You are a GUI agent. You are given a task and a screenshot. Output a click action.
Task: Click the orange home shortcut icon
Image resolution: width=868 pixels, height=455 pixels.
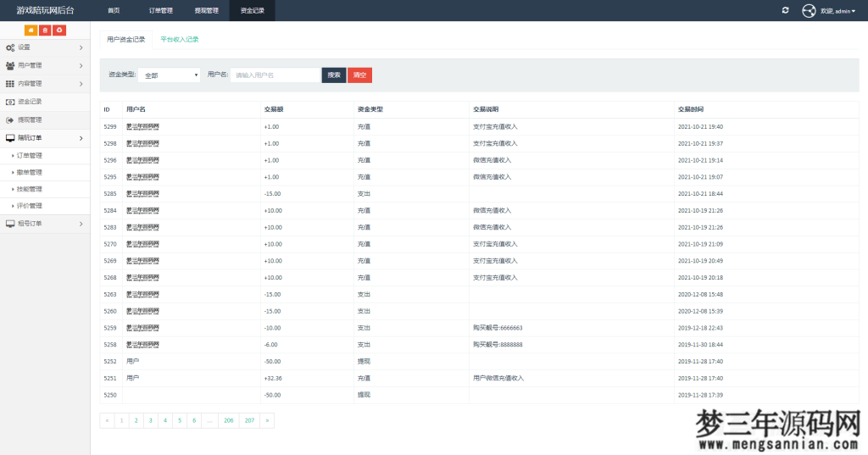pos(31,31)
